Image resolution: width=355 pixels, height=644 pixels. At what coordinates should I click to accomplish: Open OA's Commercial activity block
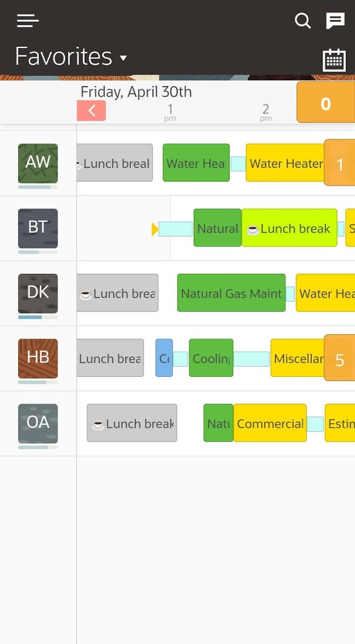[x=270, y=422]
